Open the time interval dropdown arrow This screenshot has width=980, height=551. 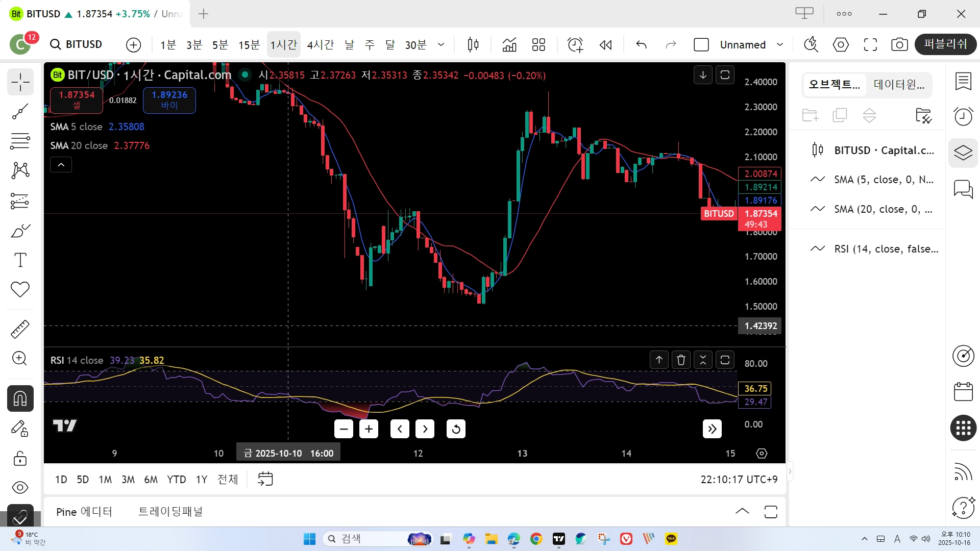(441, 45)
